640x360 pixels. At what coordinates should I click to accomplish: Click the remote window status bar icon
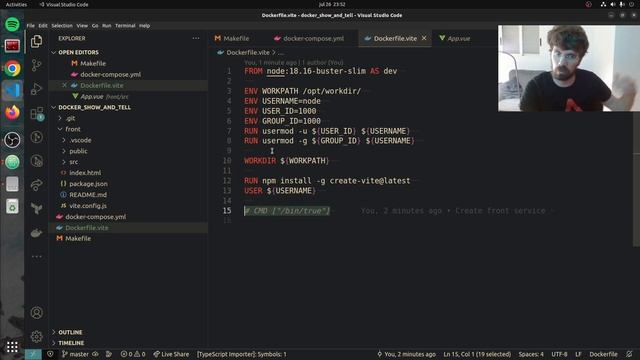point(33,354)
